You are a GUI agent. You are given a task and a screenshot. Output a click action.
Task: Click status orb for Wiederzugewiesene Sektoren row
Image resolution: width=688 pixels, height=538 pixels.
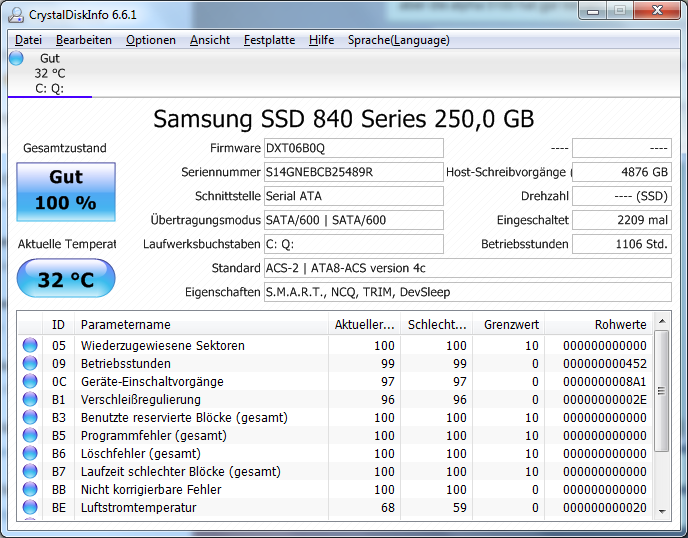(x=30, y=345)
